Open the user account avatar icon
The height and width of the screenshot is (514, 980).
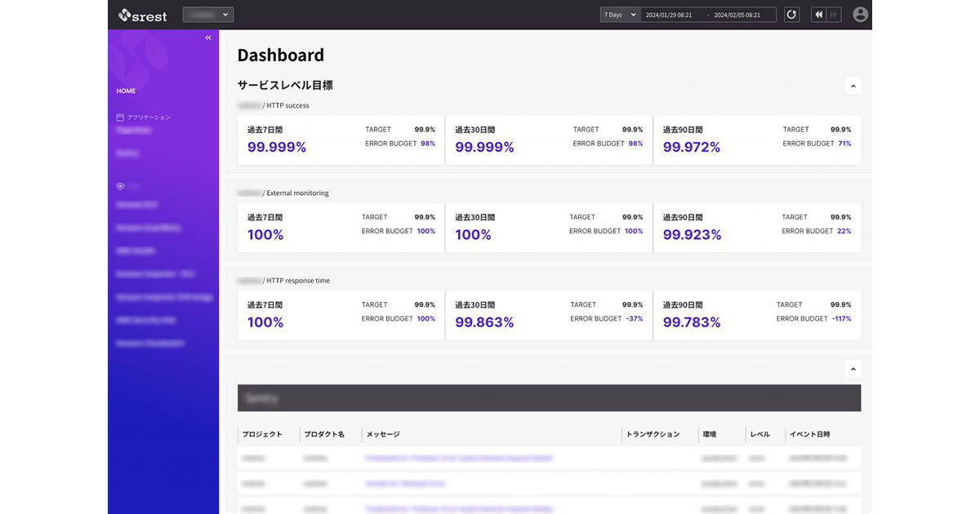(x=860, y=14)
